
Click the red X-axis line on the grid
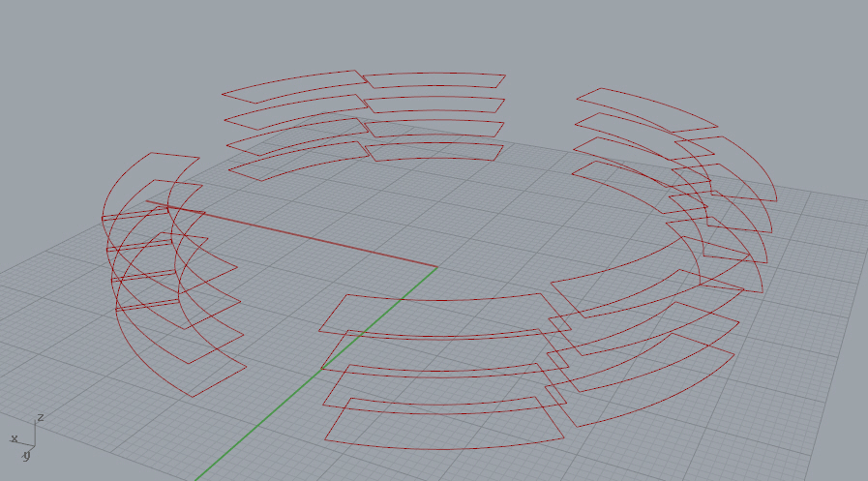click(x=291, y=234)
